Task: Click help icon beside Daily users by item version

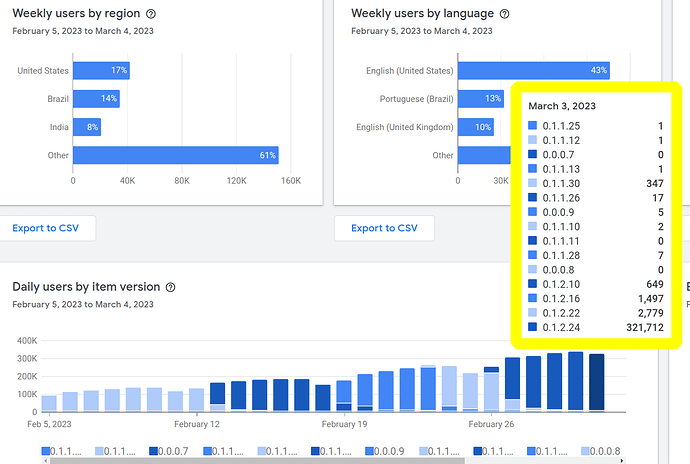Action: pos(170,287)
